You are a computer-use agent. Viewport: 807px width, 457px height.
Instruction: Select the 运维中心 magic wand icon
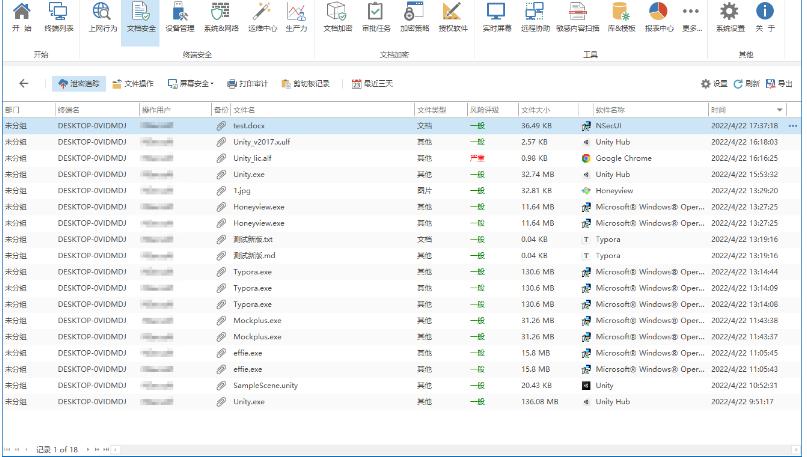click(262, 17)
